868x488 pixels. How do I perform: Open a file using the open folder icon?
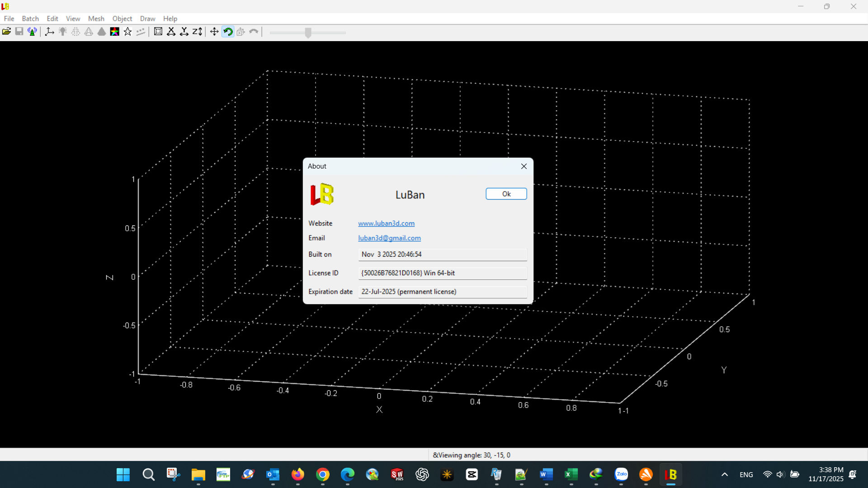[7, 32]
